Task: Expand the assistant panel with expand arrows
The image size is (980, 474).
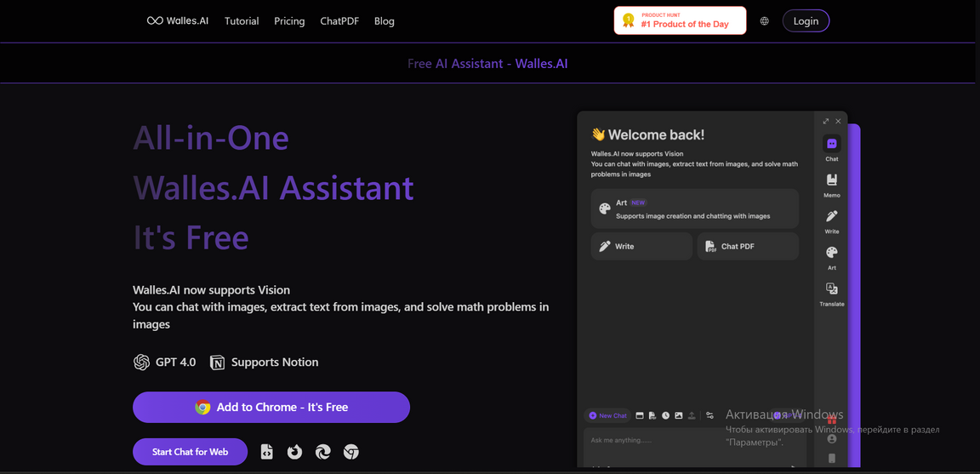Action: click(x=825, y=121)
